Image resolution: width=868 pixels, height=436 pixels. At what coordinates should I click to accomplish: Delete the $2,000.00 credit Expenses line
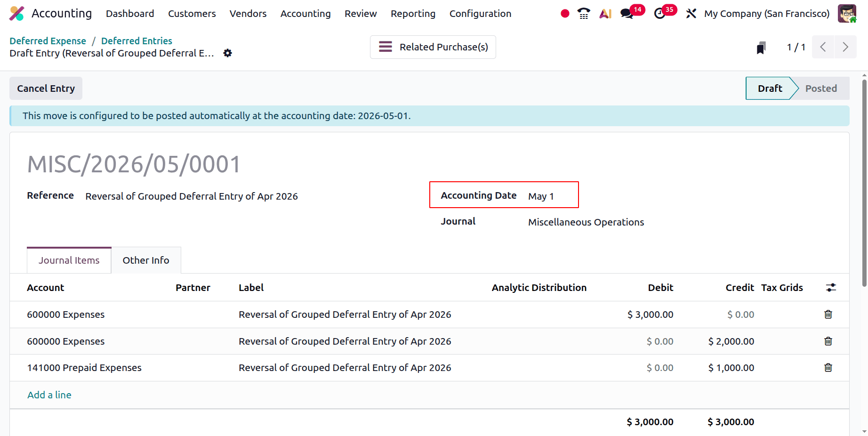coord(828,341)
